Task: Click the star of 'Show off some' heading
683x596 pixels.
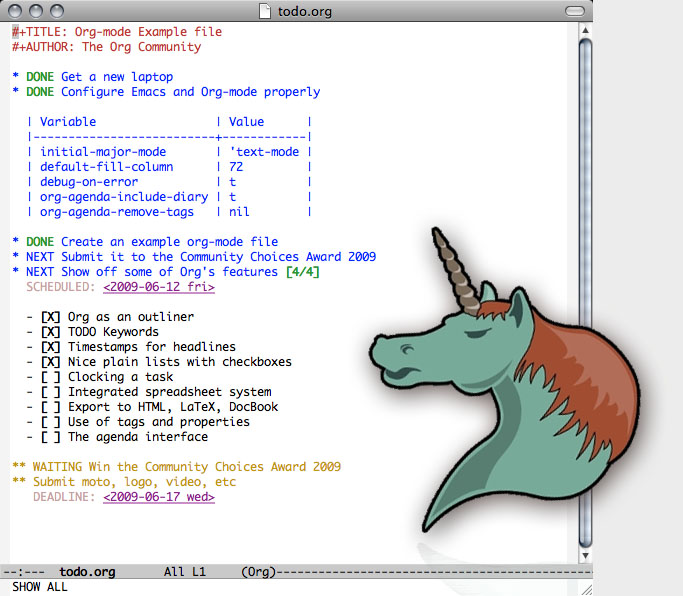Action: coord(16,271)
